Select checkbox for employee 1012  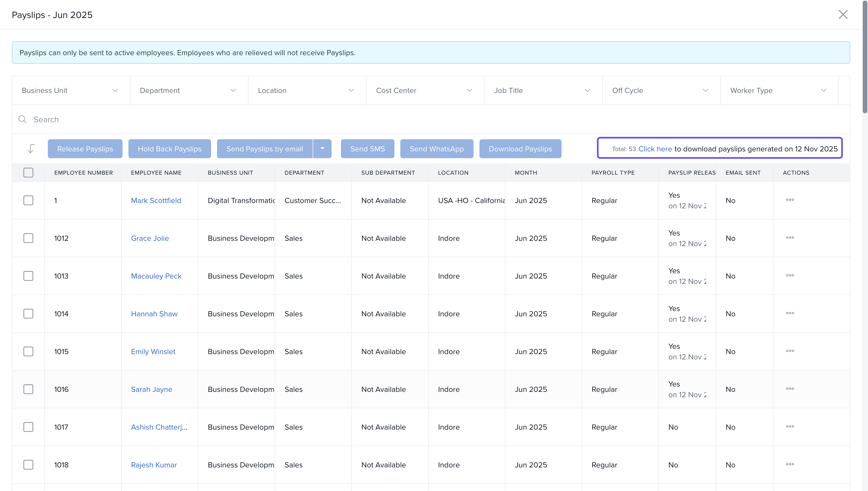(28, 238)
